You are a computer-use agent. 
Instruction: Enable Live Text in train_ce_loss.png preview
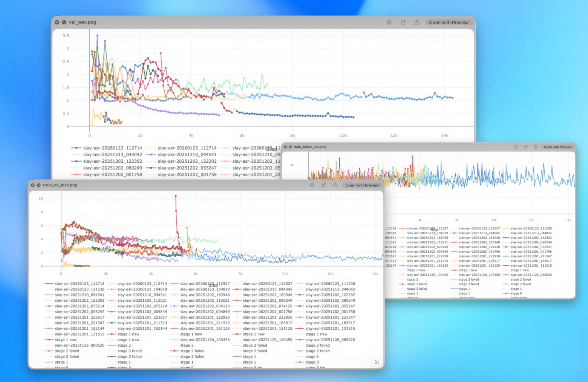[377, 362]
